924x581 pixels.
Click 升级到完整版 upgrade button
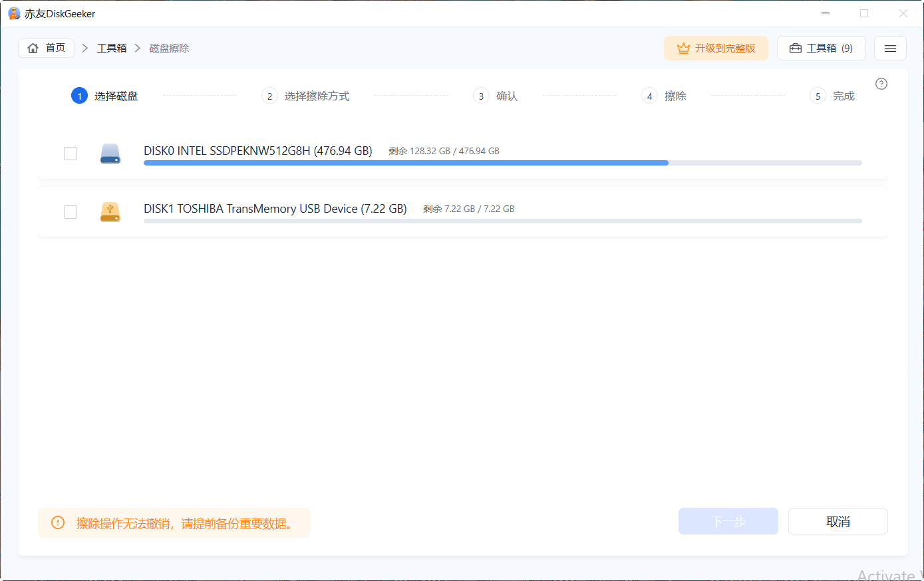coord(716,49)
